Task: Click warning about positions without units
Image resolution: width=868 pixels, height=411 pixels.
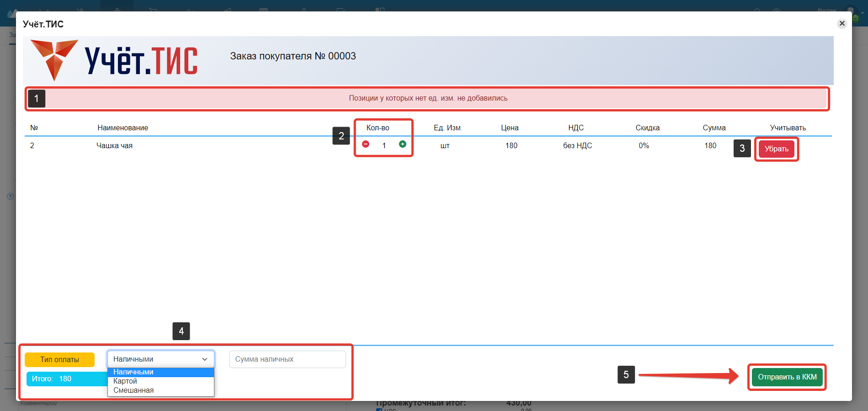Action: pos(428,98)
